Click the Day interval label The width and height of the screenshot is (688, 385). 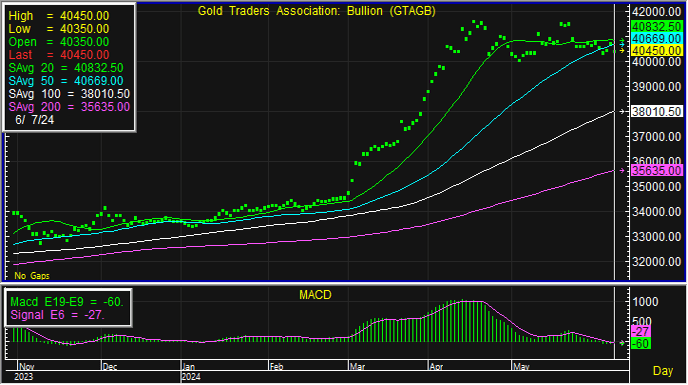[x=663, y=371]
